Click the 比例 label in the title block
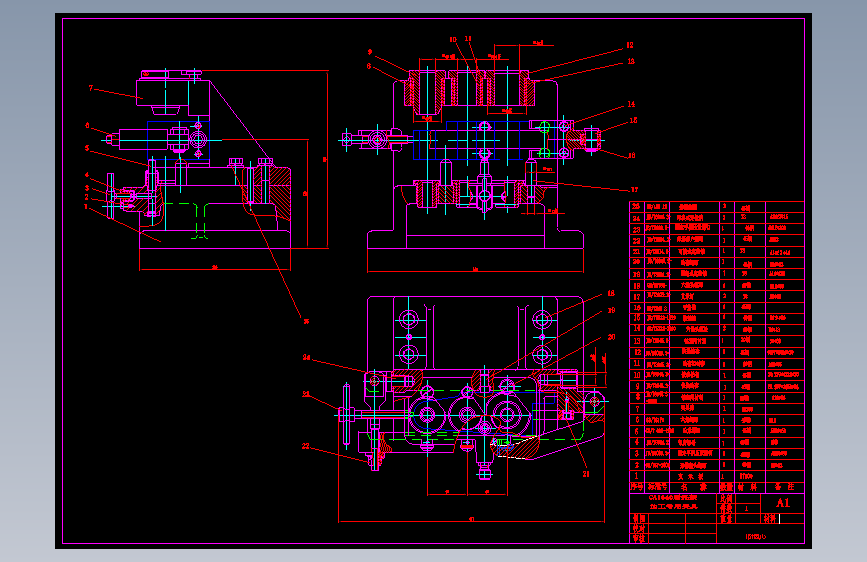The width and height of the screenshot is (867, 562). (x=725, y=498)
